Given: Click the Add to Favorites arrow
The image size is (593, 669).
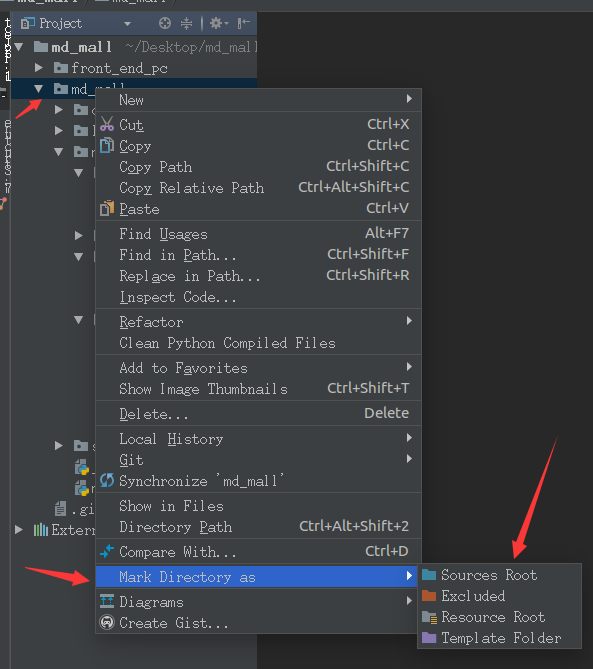Looking at the screenshot, I should pyautogui.click(x=409, y=366).
